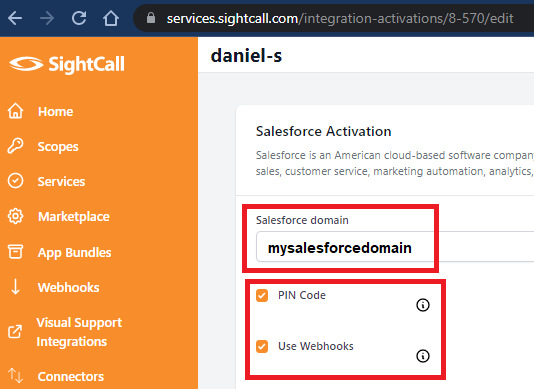
Task: Open the Marketplace menu item
Action: point(74,217)
